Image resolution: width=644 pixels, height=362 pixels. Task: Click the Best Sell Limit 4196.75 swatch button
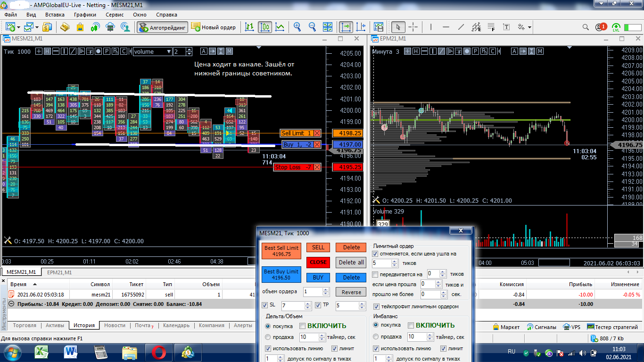click(281, 251)
